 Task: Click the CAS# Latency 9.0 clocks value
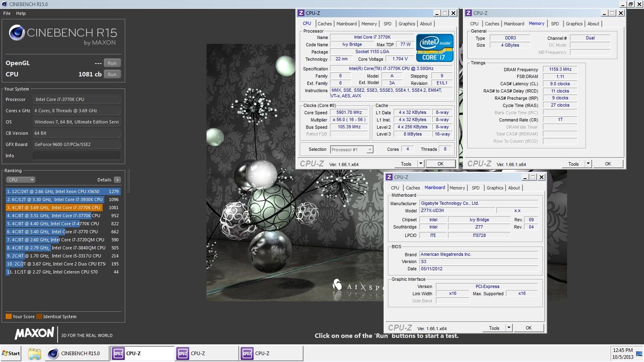[x=560, y=84]
